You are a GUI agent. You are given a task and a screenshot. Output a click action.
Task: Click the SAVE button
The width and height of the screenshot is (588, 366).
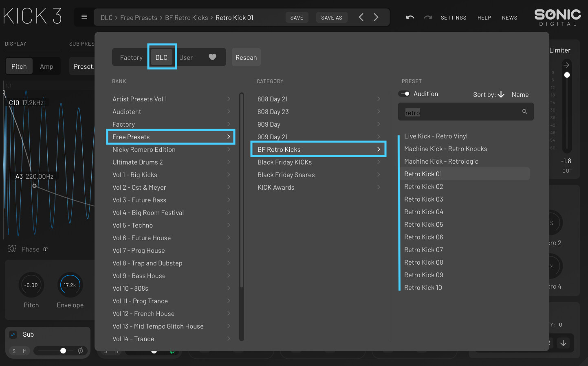pyautogui.click(x=297, y=18)
